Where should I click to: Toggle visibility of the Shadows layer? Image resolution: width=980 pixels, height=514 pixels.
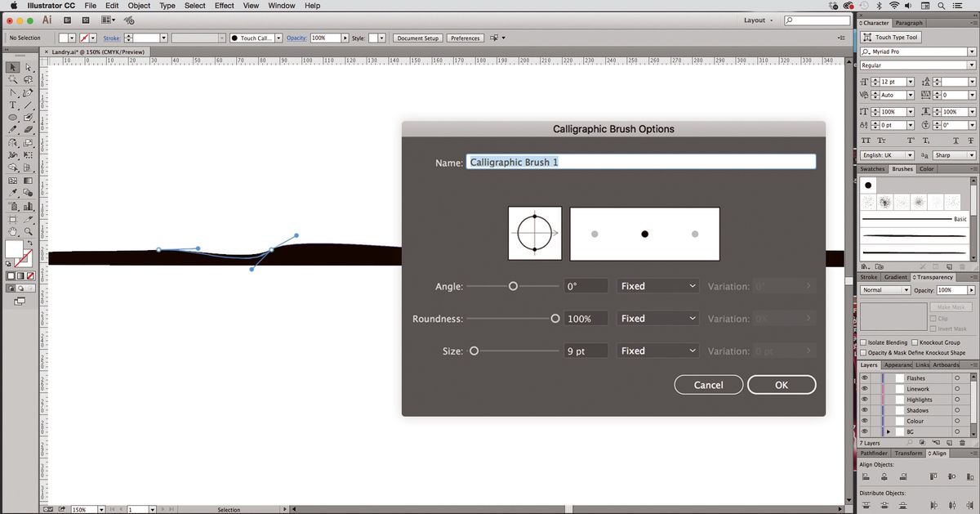click(865, 409)
